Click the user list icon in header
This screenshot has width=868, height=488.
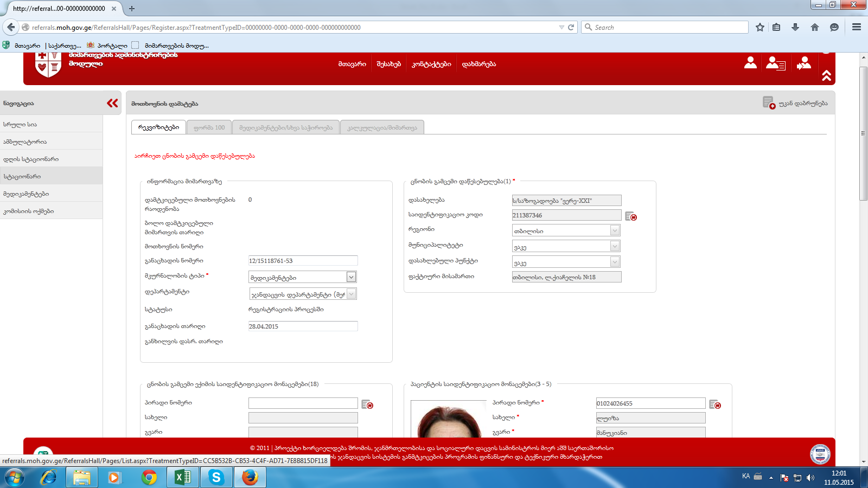[775, 64]
